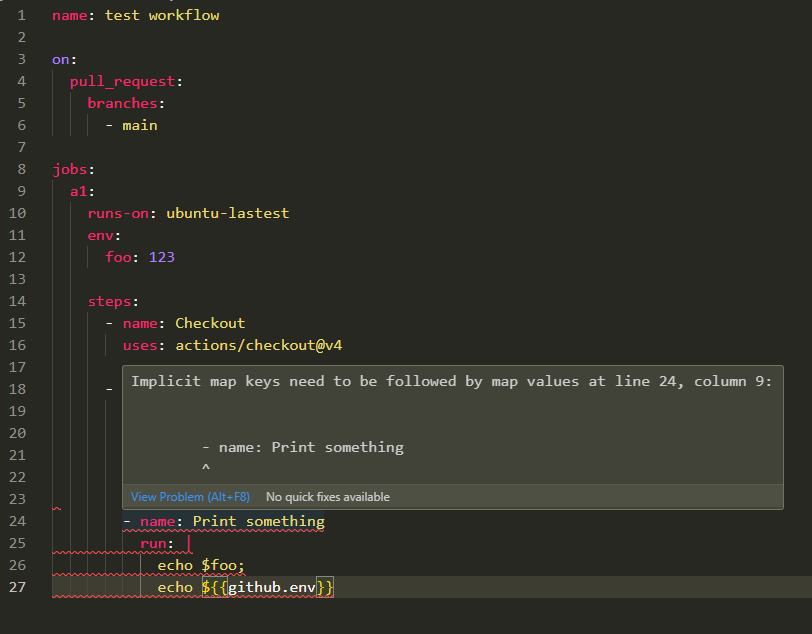Click the 'a1:' job key
This screenshot has height=634, width=812.
click(x=82, y=191)
